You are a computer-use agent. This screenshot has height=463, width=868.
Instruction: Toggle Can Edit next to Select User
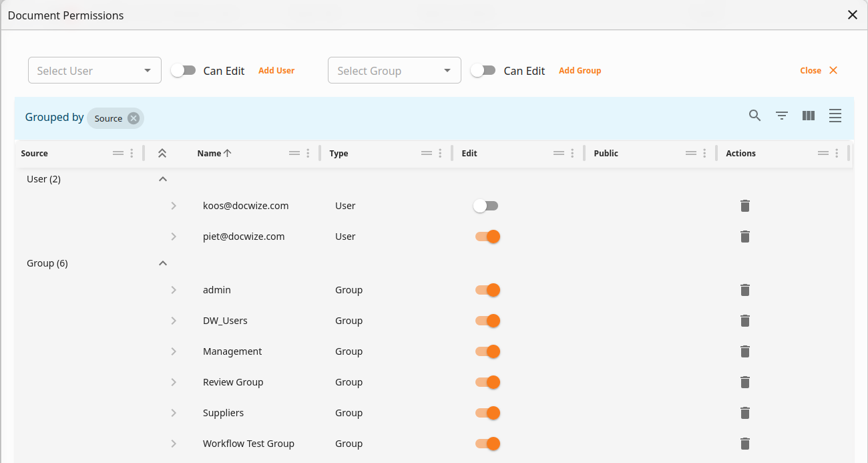183,69
